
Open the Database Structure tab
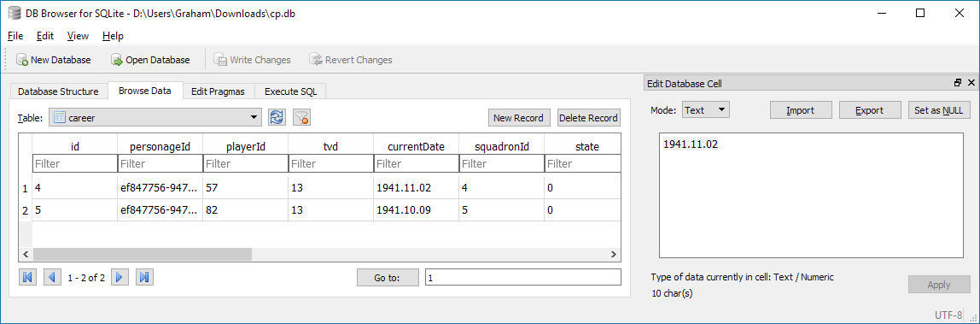pyautogui.click(x=58, y=91)
